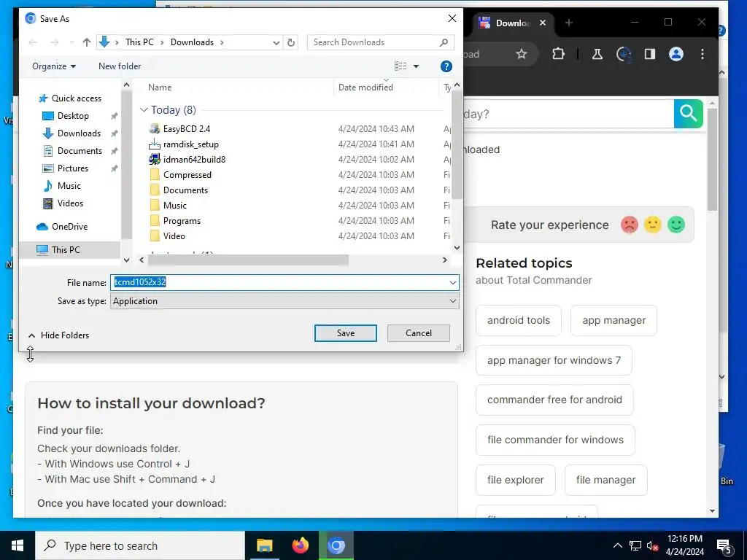
Task: Click New folder in the toolbar
Action: (x=120, y=66)
